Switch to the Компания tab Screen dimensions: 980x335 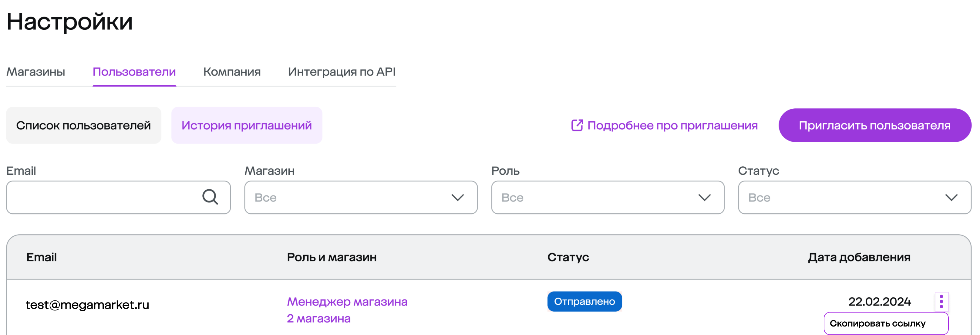pos(232,72)
